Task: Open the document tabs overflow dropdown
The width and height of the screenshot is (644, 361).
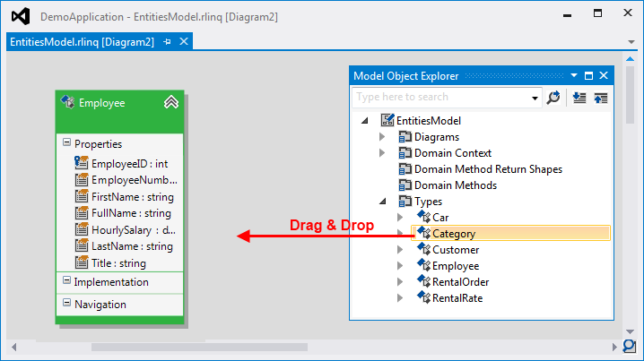Action: click(x=631, y=42)
